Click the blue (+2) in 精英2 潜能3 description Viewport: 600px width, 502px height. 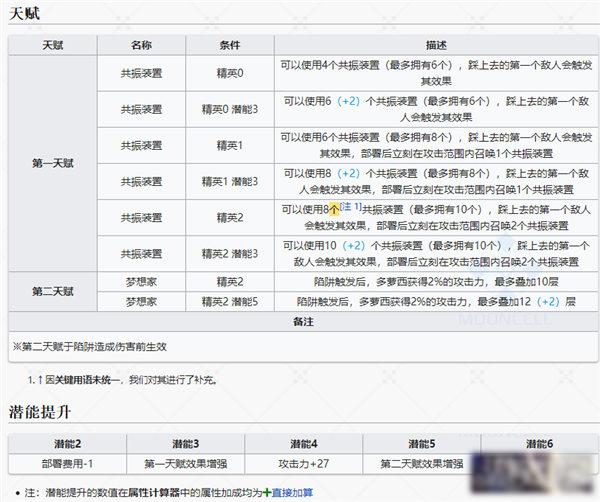coord(354,245)
